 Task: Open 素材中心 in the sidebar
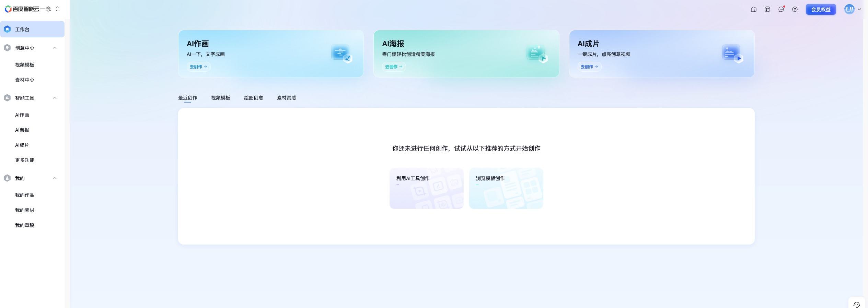(x=25, y=80)
